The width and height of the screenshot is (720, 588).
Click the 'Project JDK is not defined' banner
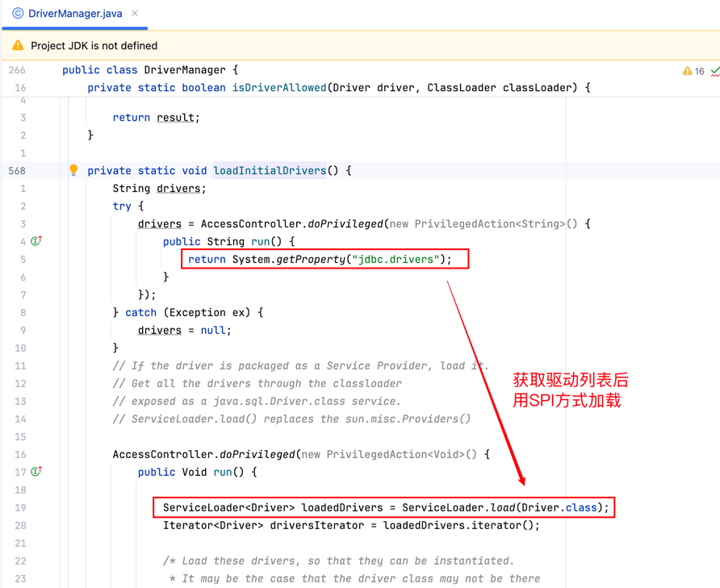[x=94, y=46]
